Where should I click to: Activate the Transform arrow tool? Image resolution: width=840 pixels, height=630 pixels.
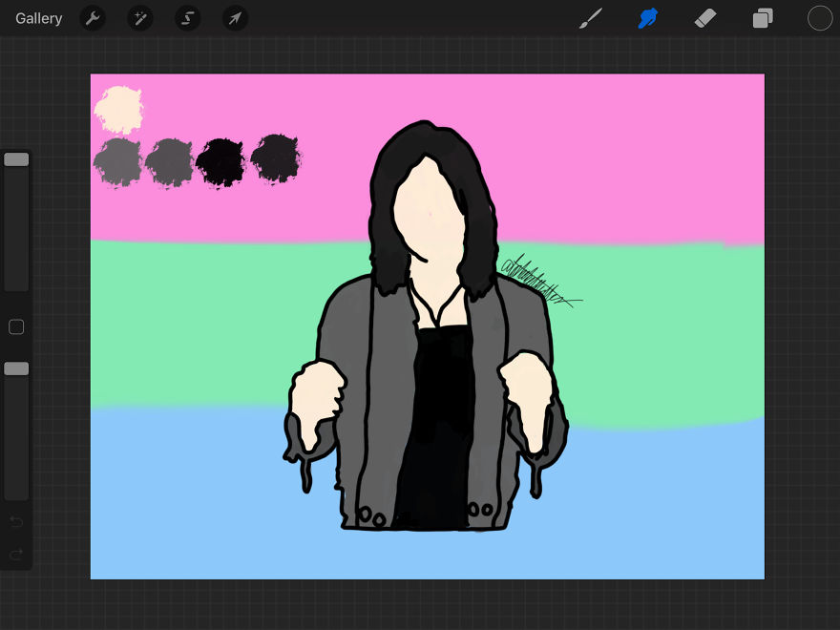pos(235,18)
